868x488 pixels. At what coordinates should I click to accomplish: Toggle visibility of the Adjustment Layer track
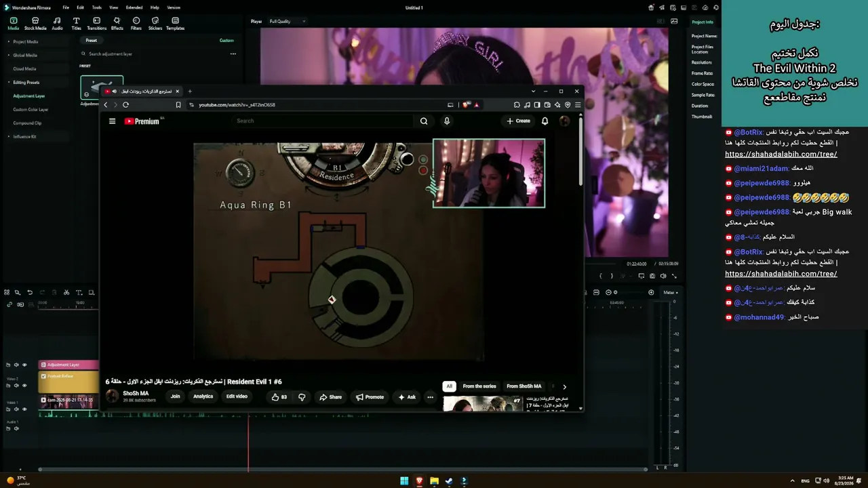[24, 365]
